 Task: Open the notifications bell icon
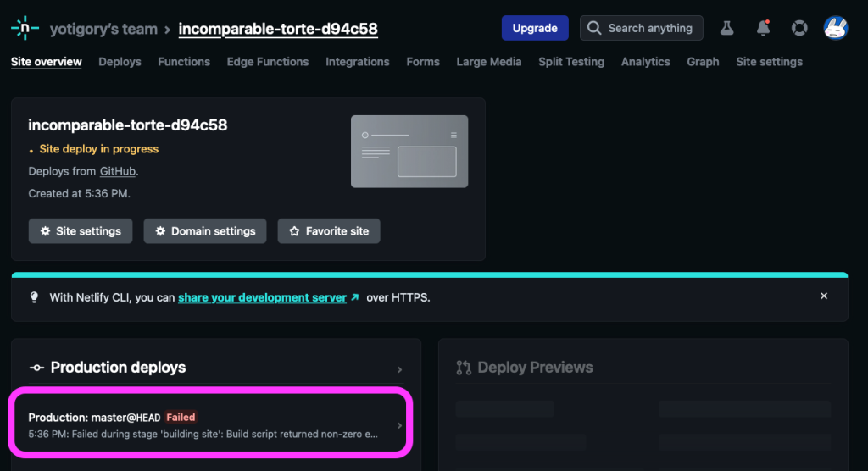764,28
